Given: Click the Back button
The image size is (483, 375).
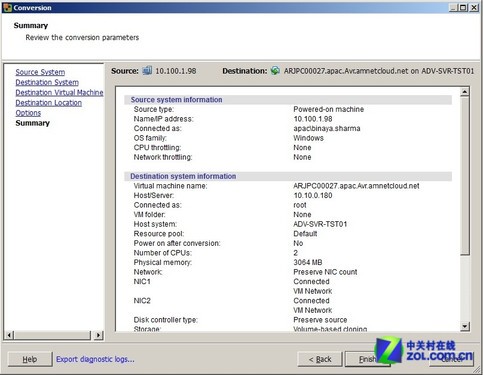Looking at the screenshot, I should [x=320, y=359].
